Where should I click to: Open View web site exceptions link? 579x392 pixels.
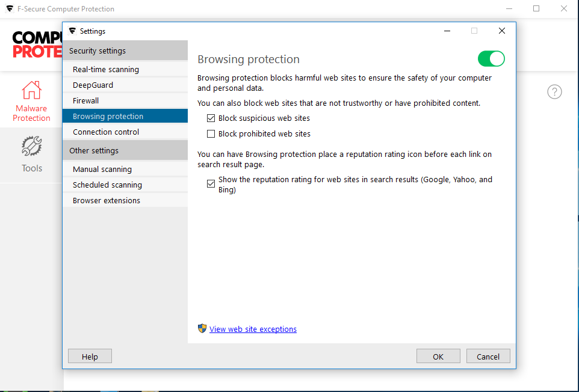tap(253, 329)
